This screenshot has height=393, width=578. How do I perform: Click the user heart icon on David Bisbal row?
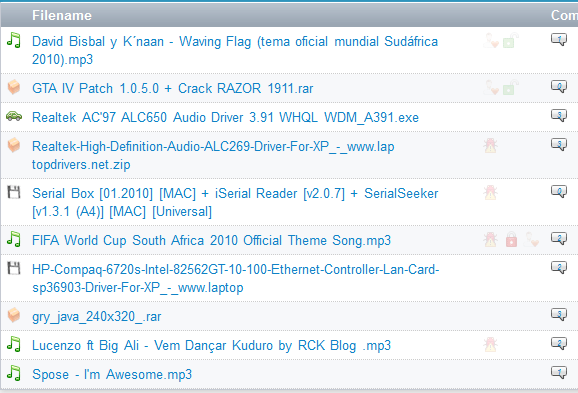click(x=491, y=41)
